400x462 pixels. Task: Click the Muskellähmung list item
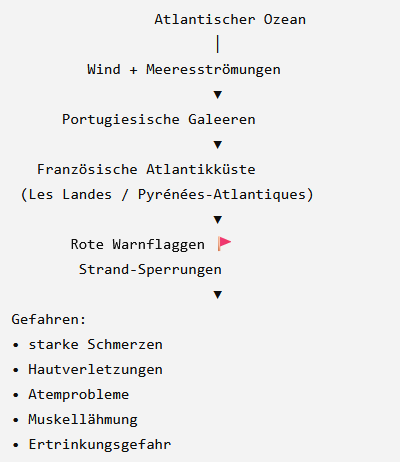[x=83, y=420]
